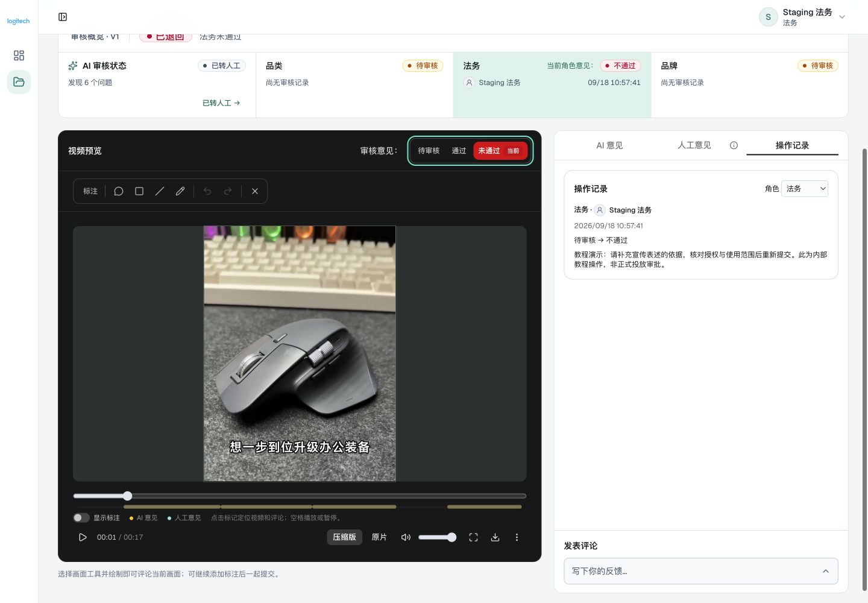
Task: Click the AI sparkle icon in AI 审核状态
Action: [73, 66]
